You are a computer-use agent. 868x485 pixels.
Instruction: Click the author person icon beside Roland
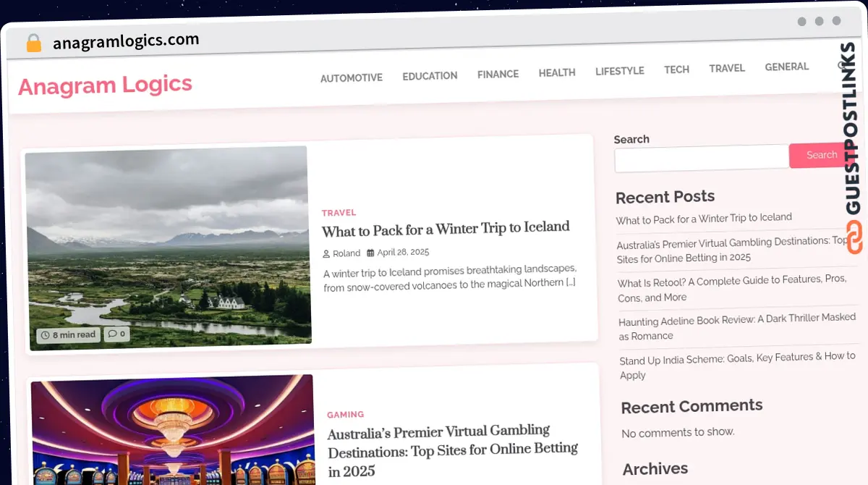(x=325, y=253)
